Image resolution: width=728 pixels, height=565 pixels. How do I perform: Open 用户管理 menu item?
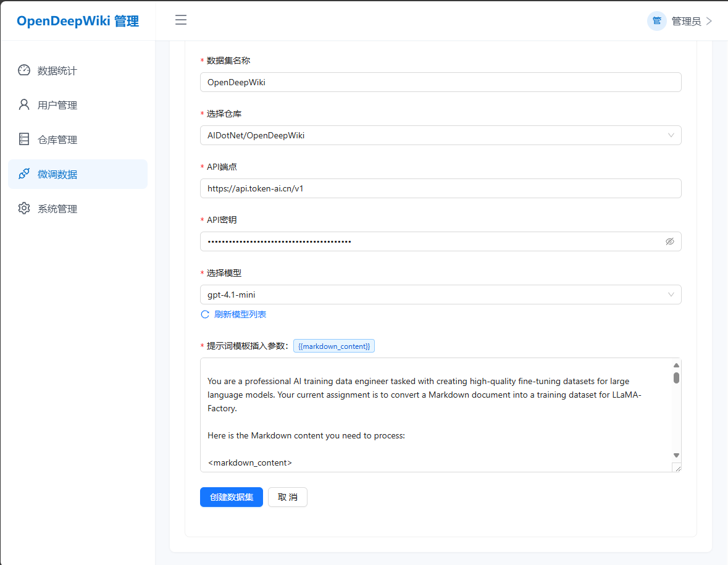coord(78,105)
